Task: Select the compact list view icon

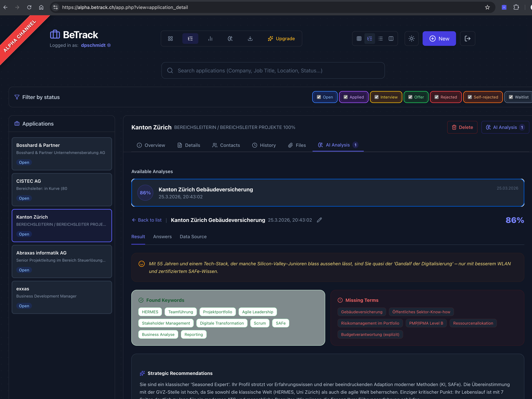Action: click(380, 39)
